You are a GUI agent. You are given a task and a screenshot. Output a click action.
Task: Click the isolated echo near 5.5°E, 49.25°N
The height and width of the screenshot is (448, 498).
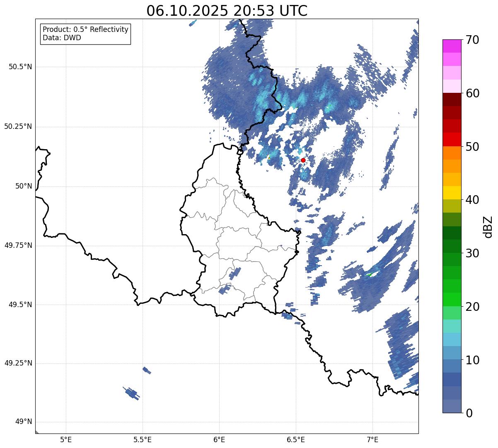pos(147,370)
